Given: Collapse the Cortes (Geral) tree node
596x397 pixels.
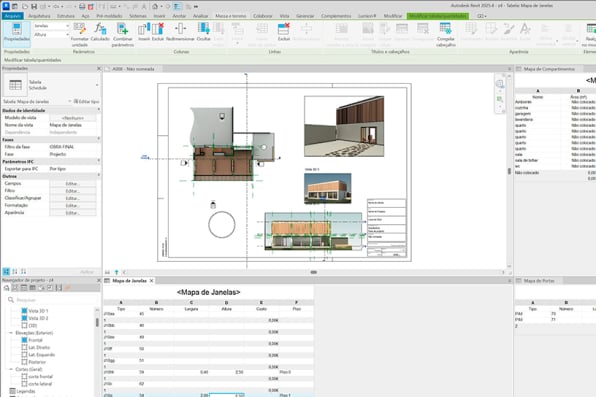Looking at the screenshot, I should (11, 369).
